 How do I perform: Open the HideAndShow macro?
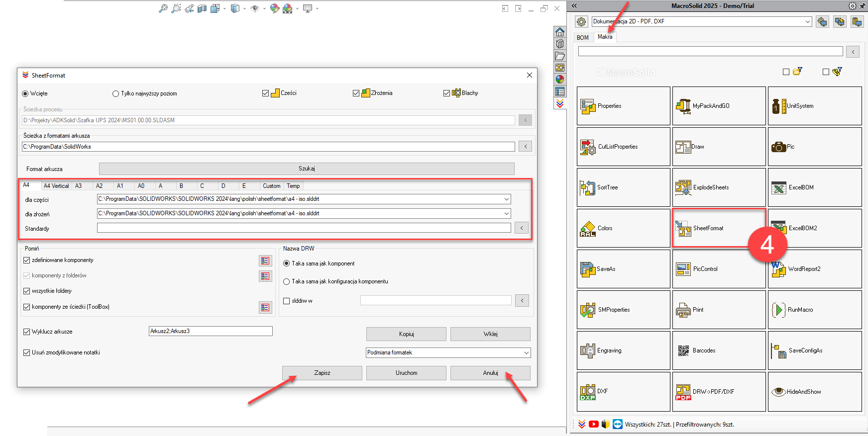[x=814, y=392]
